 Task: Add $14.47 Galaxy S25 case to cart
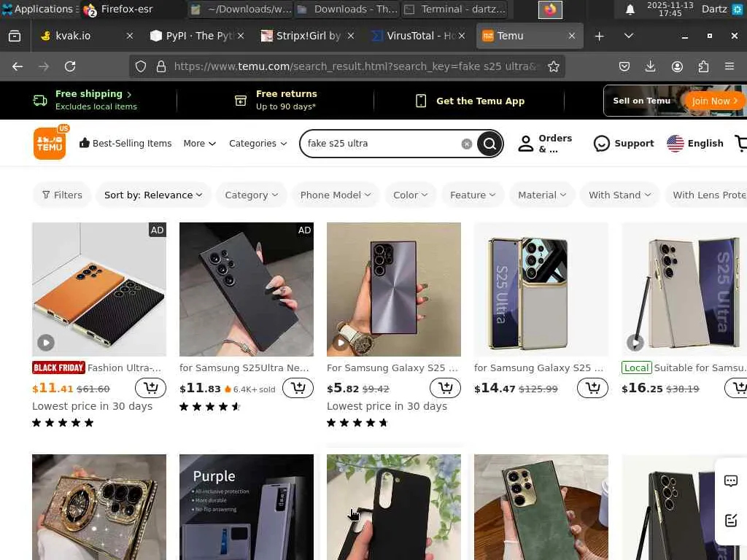click(x=592, y=388)
